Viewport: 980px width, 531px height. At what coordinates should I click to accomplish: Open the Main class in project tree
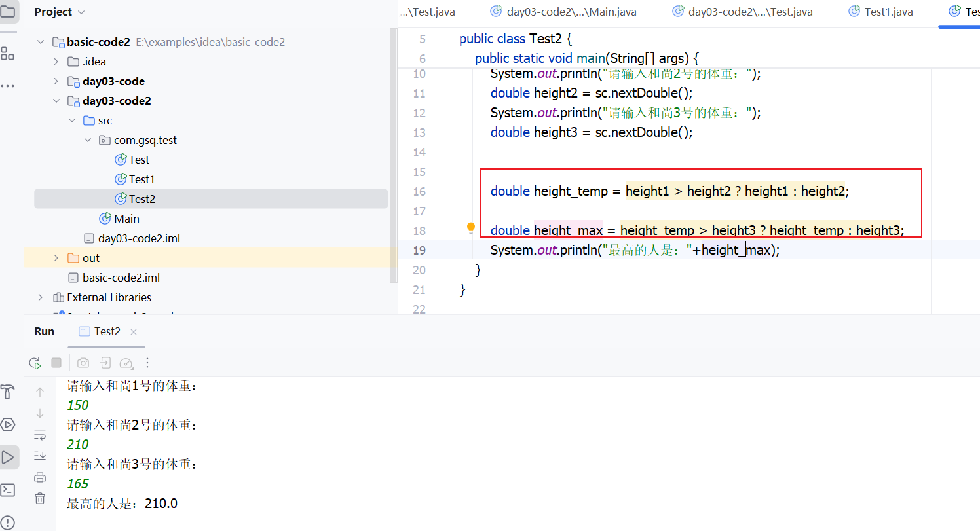point(126,219)
